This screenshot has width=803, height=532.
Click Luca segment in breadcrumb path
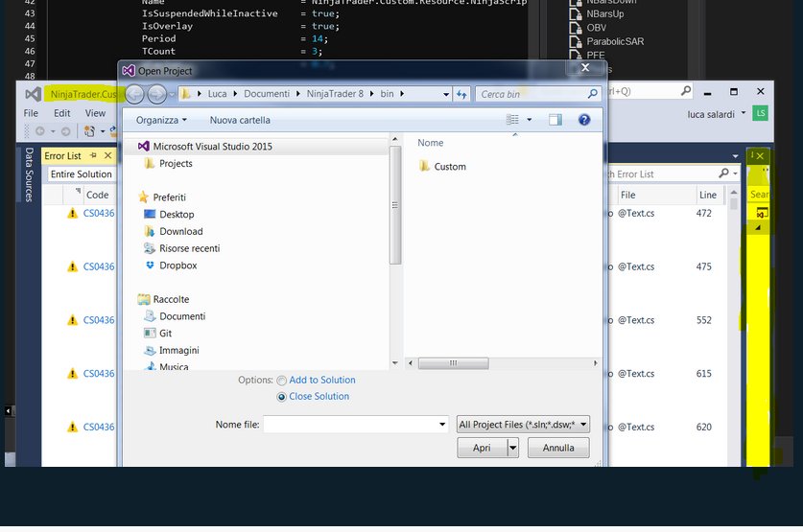pyautogui.click(x=217, y=94)
